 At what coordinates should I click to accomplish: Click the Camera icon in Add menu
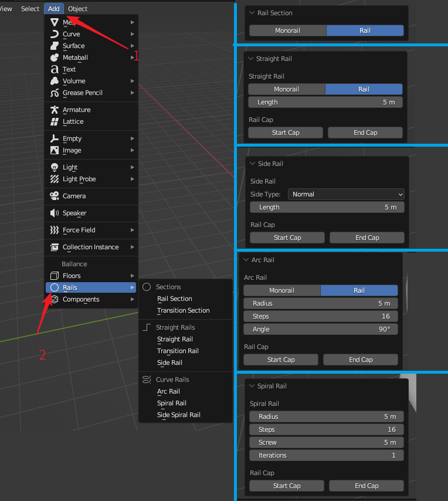54,196
